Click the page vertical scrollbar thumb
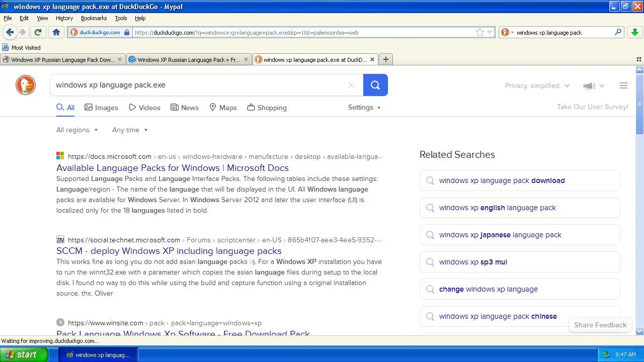 pos(639,104)
